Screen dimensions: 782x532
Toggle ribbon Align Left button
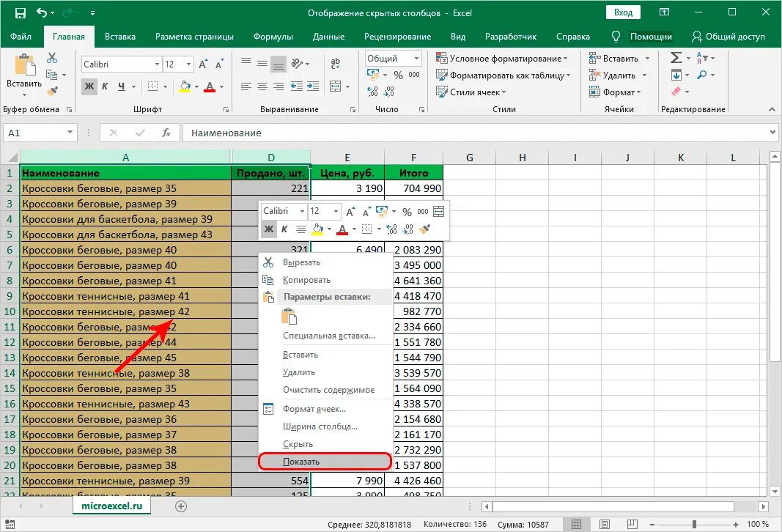point(246,86)
